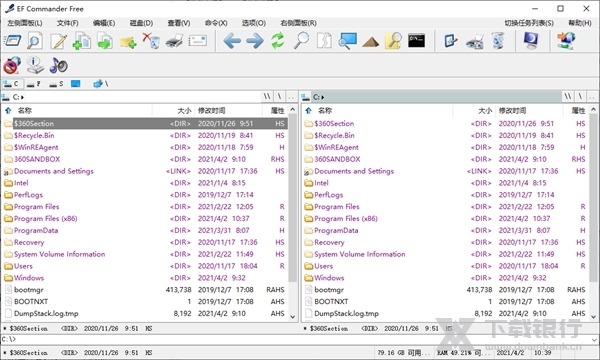Click the edit file (page with pencil) icon
This screenshot has height=360, width=600.
[x=59, y=41]
